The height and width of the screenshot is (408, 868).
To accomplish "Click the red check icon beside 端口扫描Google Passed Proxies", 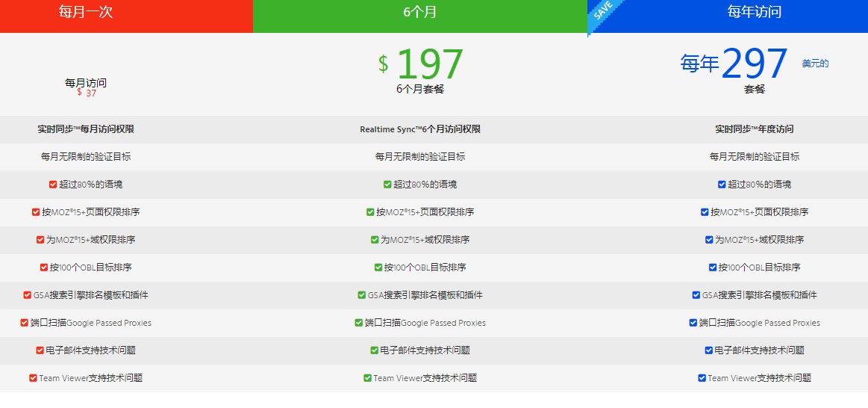I will coord(25,323).
